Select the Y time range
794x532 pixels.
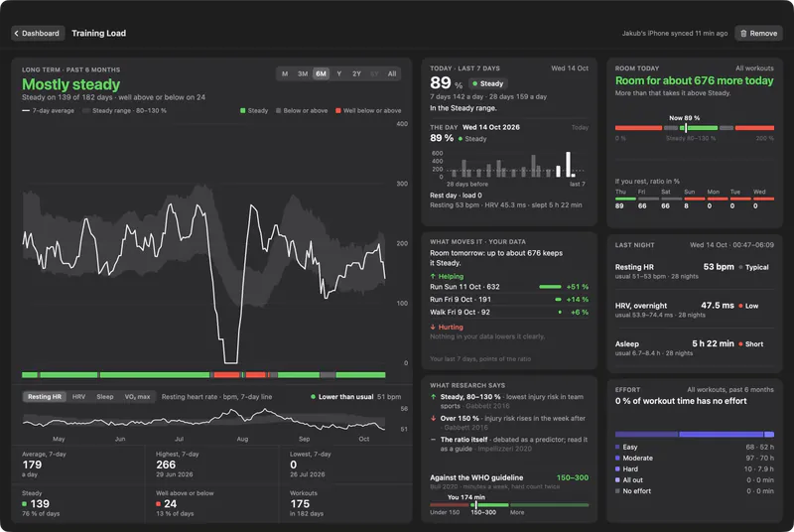pyautogui.click(x=338, y=73)
